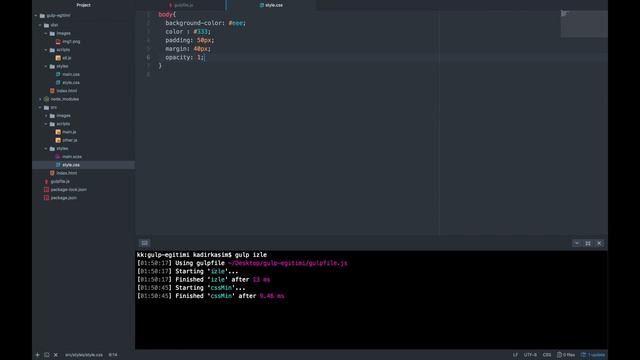Collapse scripts folder chevron under src
This screenshot has height=360, width=640.
click(46, 124)
